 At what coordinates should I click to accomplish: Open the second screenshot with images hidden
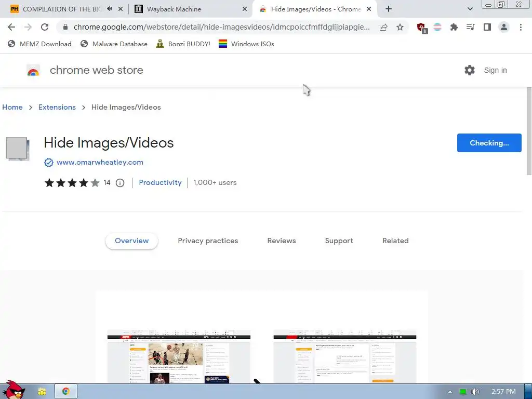(345, 356)
